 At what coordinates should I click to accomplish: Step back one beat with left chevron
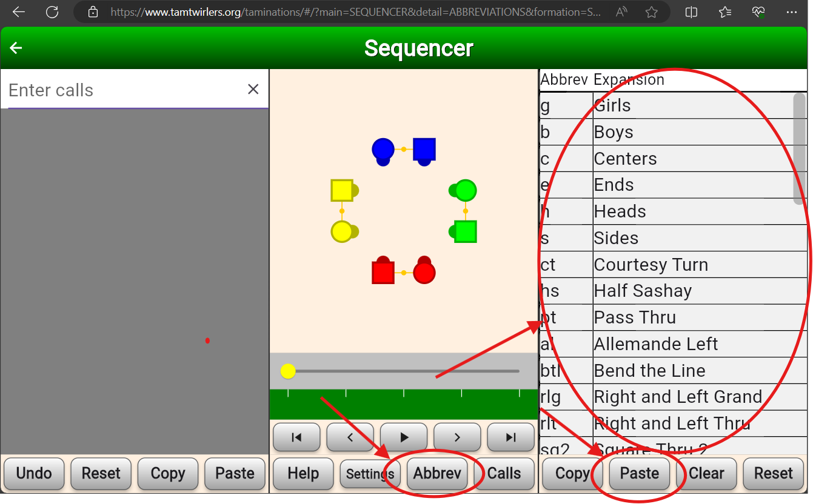tap(350, 437)
